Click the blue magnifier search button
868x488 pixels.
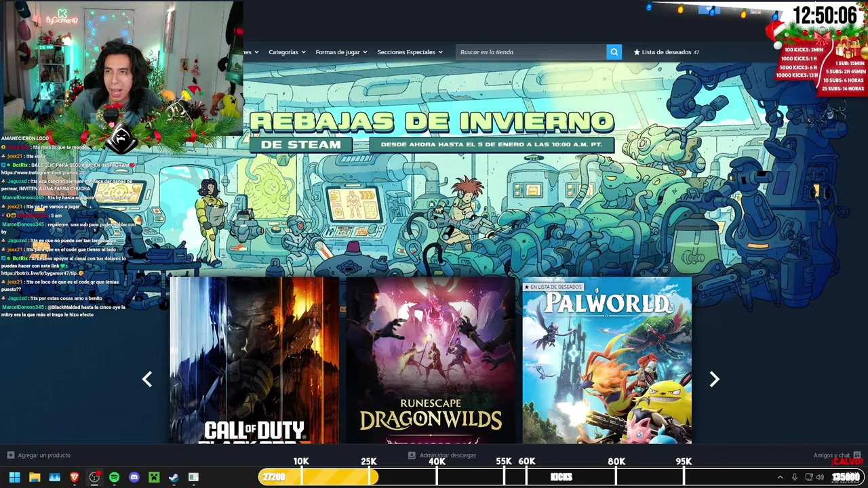(x=614, y=52)
